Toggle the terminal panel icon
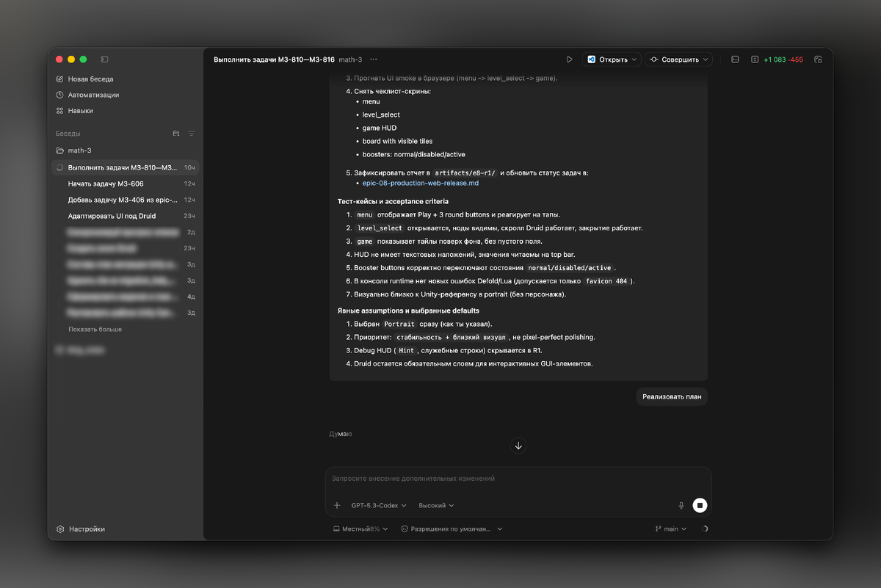The width and height of the screenshot is (881, 588). [735, 59]
